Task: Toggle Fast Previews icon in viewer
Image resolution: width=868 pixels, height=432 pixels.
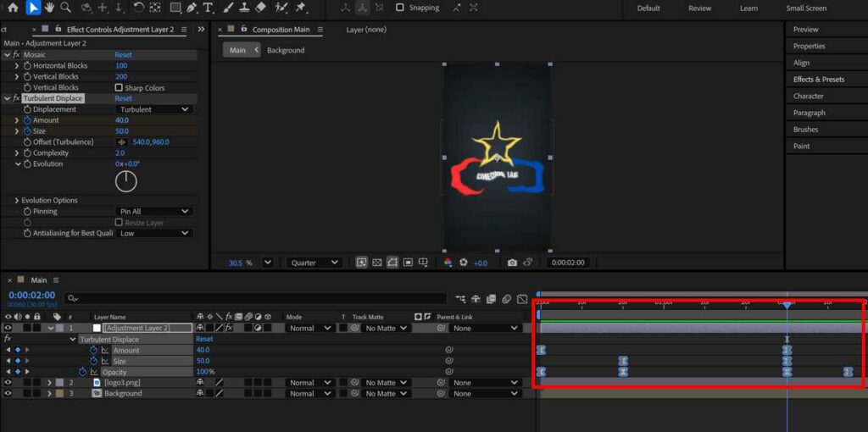Action: tap(361, 263)
